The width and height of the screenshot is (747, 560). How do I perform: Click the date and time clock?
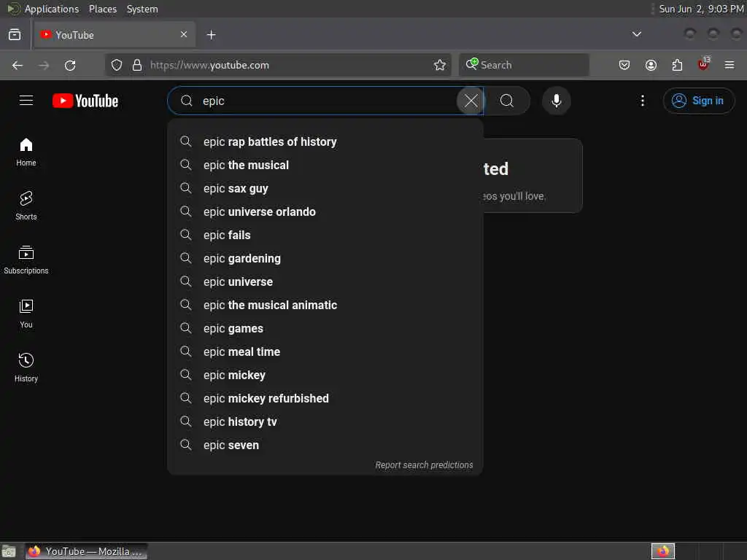[x=701, y=9]
